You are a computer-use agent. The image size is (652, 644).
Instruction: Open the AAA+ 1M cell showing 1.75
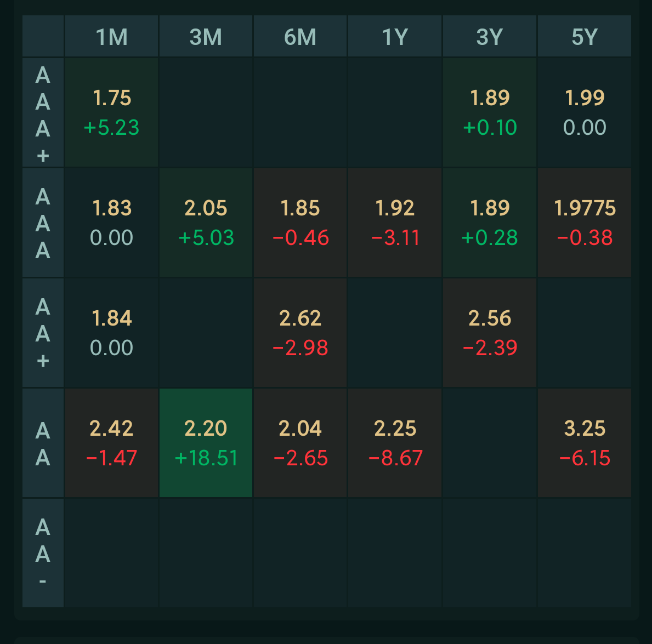point(111,112)
